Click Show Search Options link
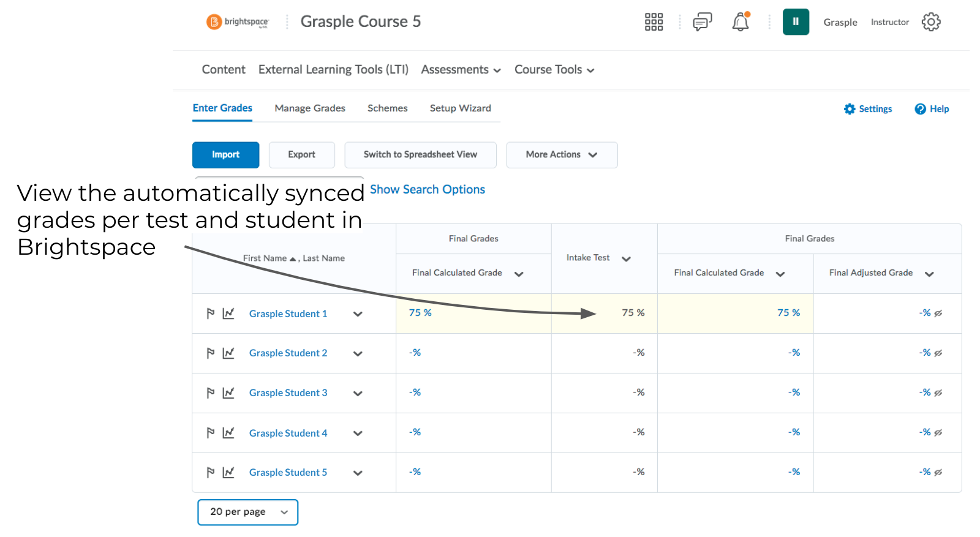The height and width of the screenshot is (537, 980). [427, 190]
